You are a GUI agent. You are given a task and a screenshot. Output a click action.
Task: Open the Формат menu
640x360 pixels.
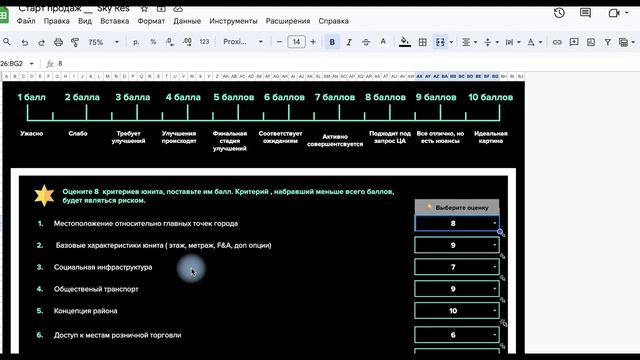151,21
